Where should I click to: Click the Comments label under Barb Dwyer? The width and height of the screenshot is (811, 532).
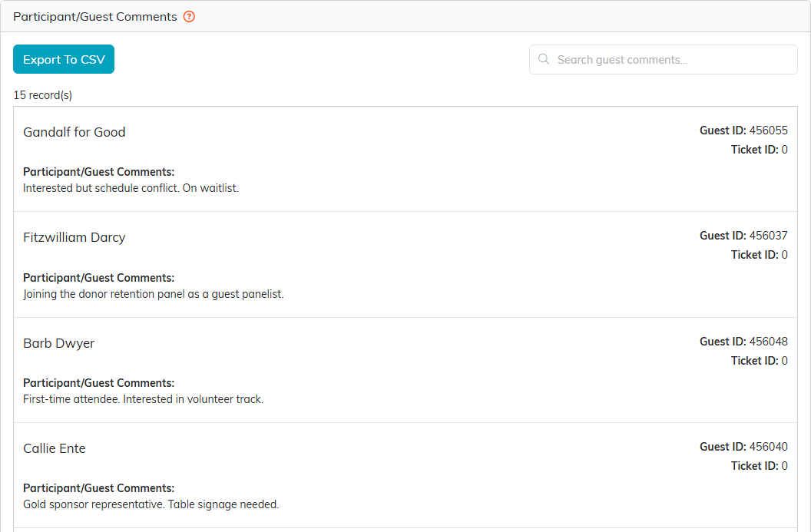99,383
